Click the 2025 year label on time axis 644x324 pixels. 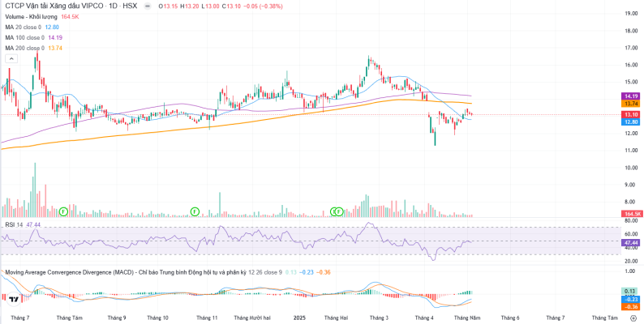(x=300, y=318)
